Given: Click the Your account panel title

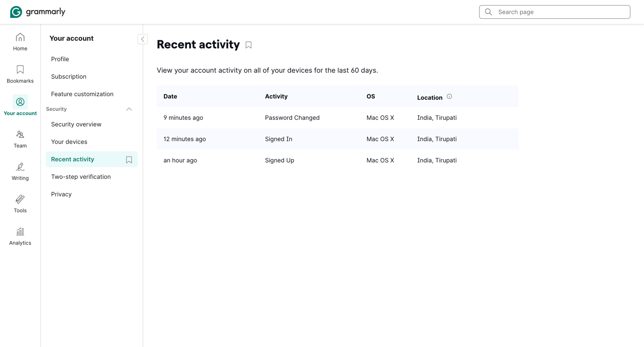Looking at the screenshot, I should pyautogui.click(x=72, y=38).
